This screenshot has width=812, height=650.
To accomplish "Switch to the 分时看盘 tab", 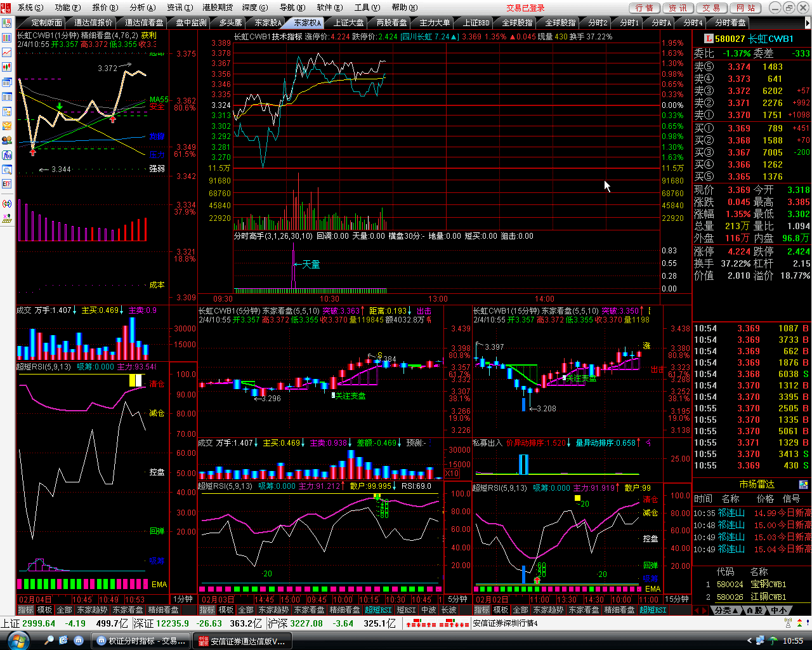I will tap(731, 23).
